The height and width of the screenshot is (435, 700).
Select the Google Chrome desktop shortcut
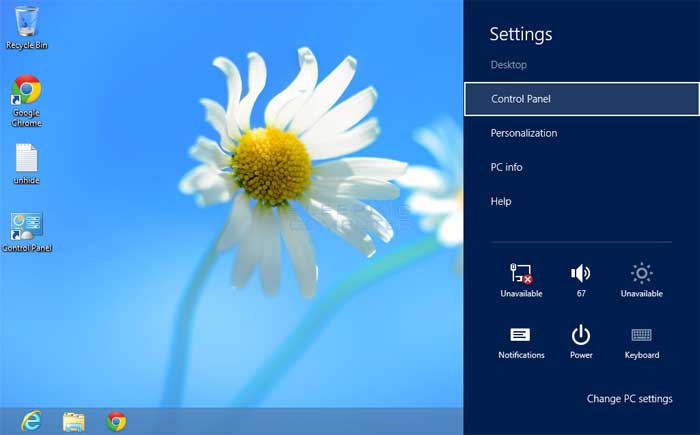click(x=27, y=101)
